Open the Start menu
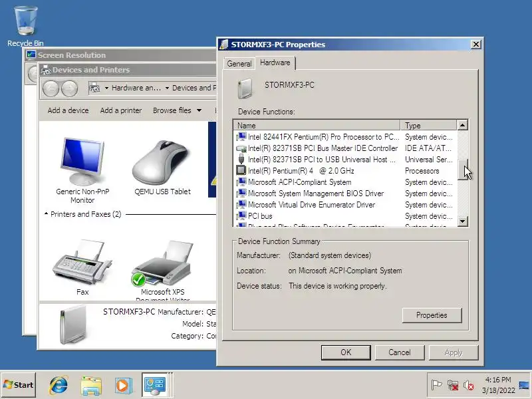532x399 pixels. pos(19,385)
